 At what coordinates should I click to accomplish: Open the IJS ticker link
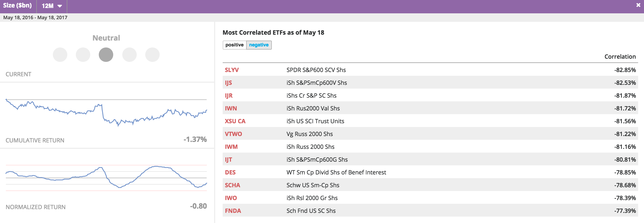228,83
